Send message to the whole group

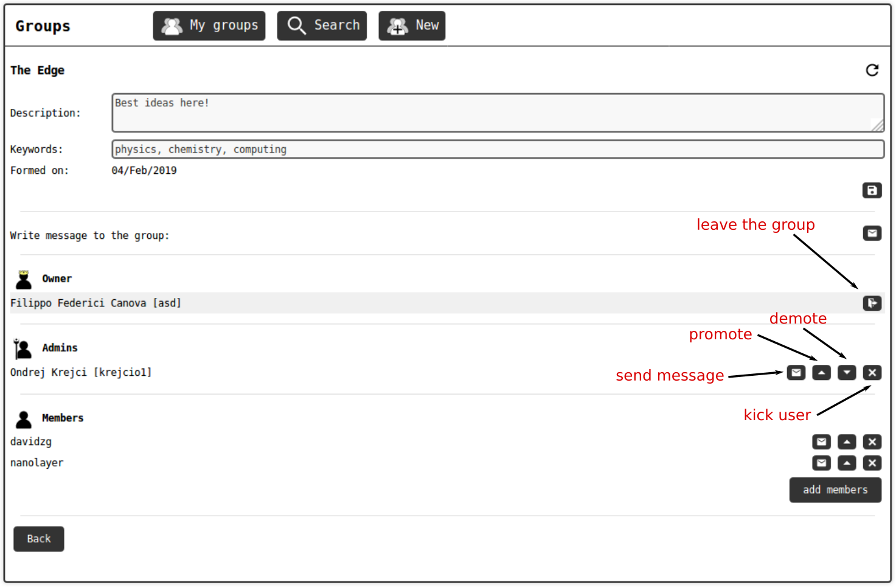[872, 233]
